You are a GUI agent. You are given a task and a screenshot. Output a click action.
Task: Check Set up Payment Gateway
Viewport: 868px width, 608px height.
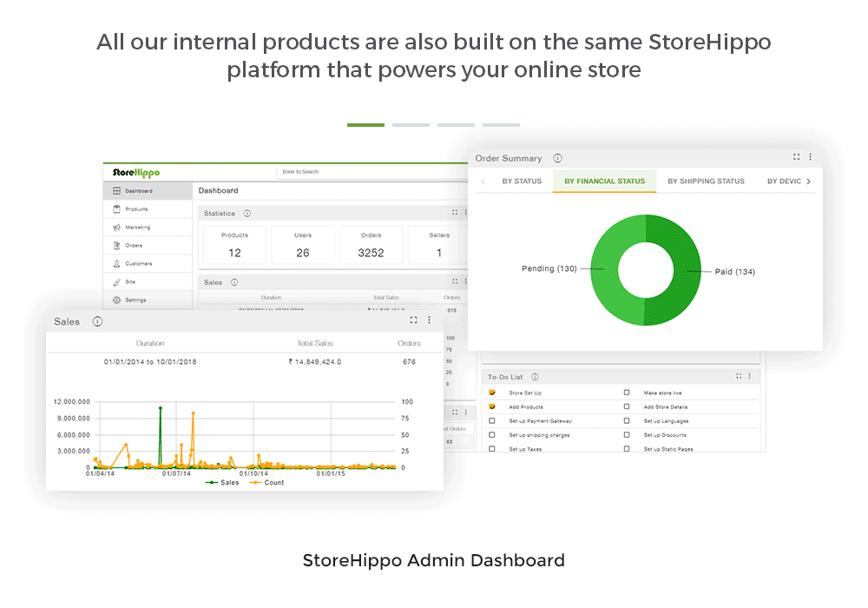click(492, 421)
